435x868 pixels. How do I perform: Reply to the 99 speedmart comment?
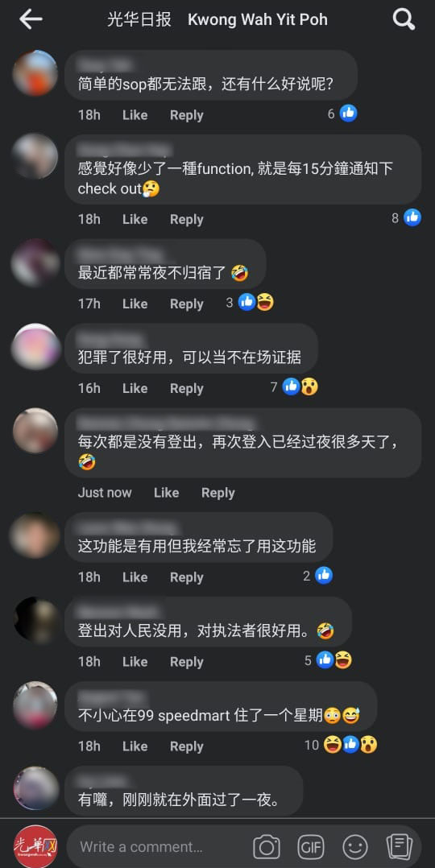pos(186,746)
